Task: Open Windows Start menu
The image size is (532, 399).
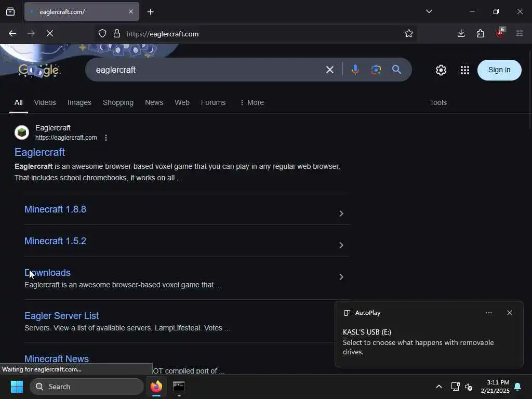Action: click(17, 387)
